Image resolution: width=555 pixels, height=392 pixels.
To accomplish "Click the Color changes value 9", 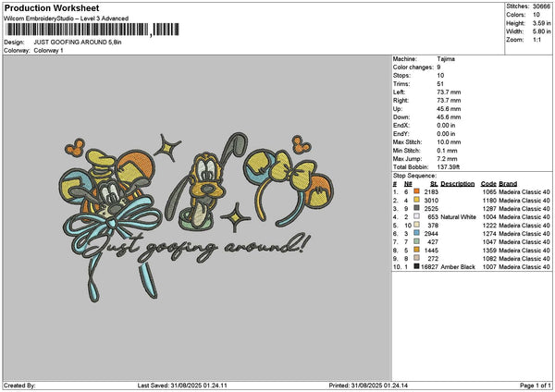I will click(438, 67).
